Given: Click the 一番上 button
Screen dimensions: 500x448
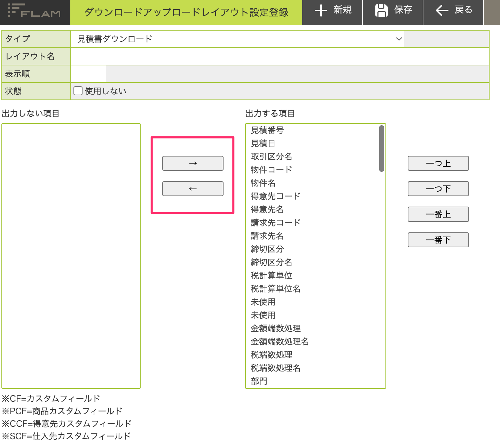Looking at the screenshot, I should pyautogui.click(x=438, y=214).
